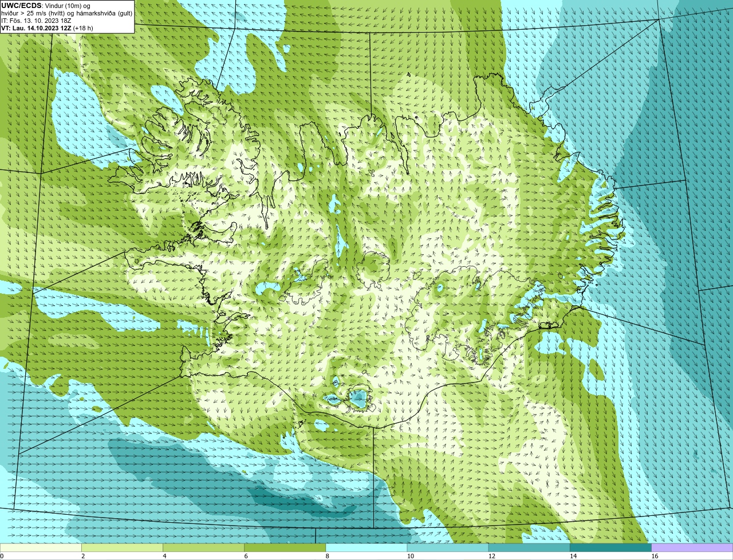Click the teal 12–14 m/s legend swatch

tap(529, 548)
